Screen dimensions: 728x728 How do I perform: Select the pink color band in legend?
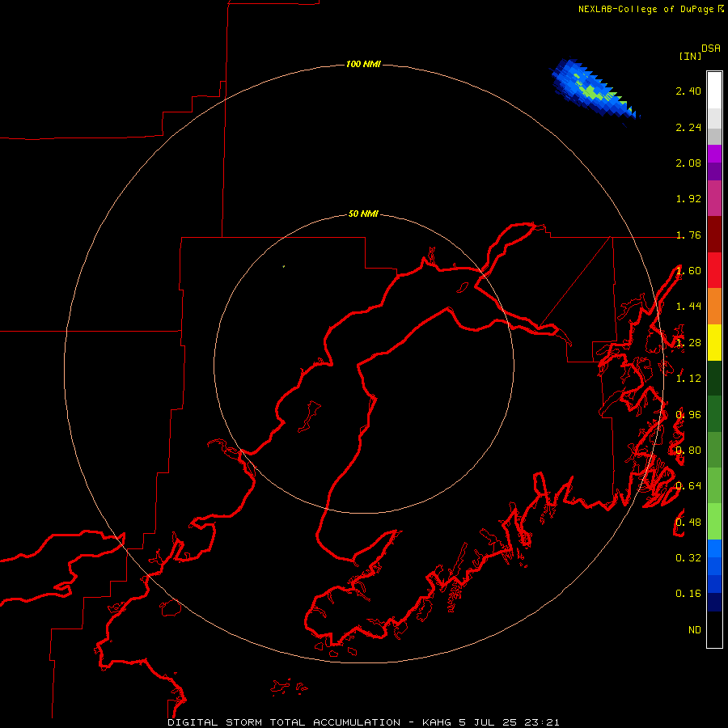tap(714, 198)
